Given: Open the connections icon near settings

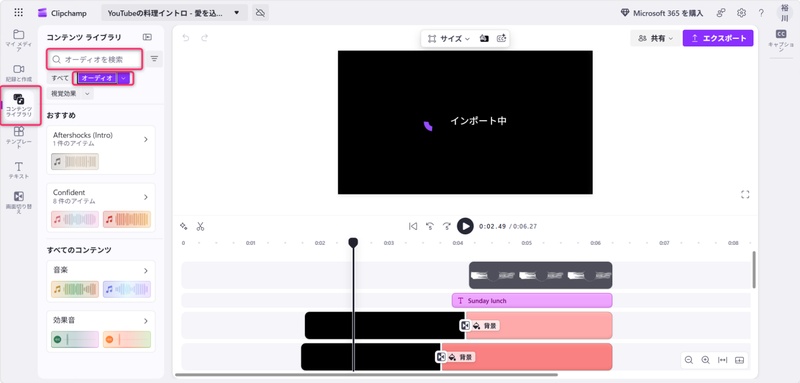Looking at the screenshot, I should click(721, 13).
